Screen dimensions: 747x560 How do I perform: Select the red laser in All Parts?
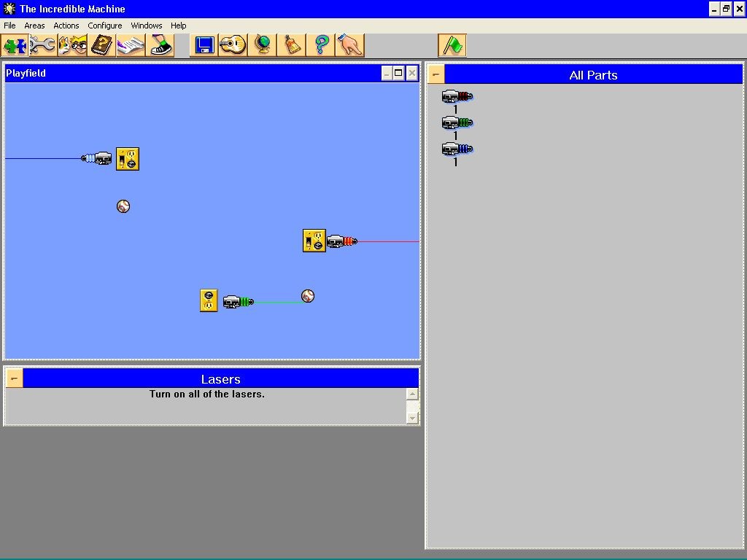point(457,97)
